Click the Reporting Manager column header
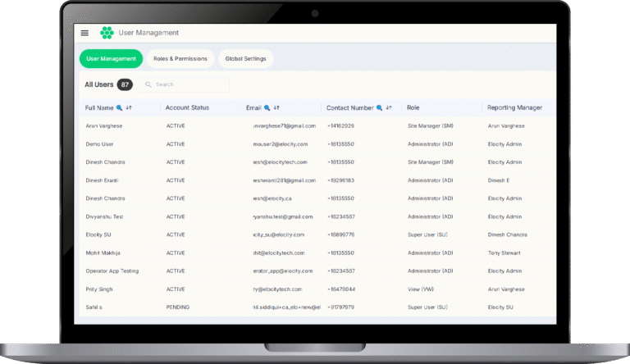 click(x=514, y=107)
